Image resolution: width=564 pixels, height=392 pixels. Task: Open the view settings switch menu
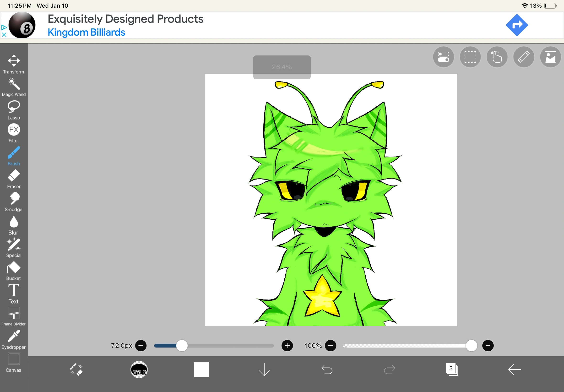point(443,57)
